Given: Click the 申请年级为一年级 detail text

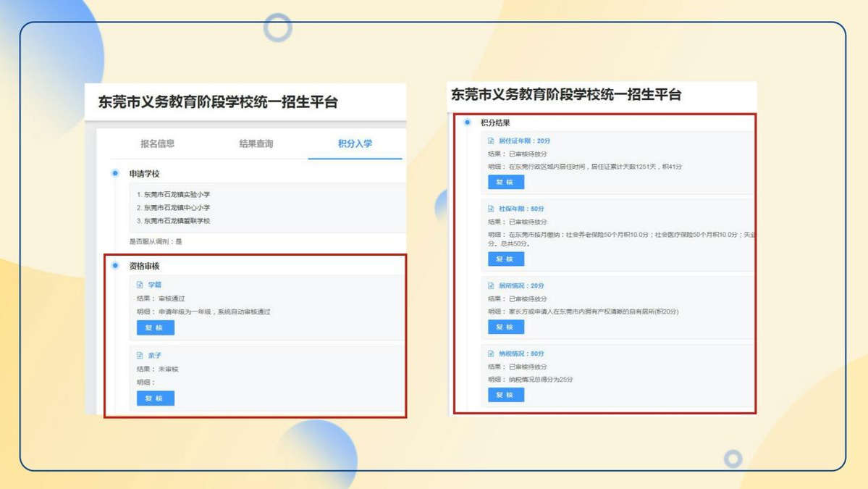Looking at the screenshot, I should (x=215, y=312).
